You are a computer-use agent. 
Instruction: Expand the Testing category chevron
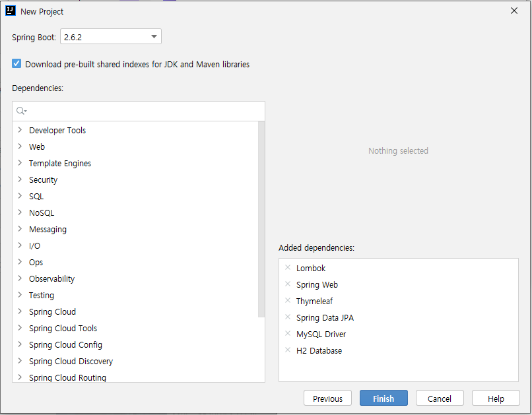coord(20,295)
